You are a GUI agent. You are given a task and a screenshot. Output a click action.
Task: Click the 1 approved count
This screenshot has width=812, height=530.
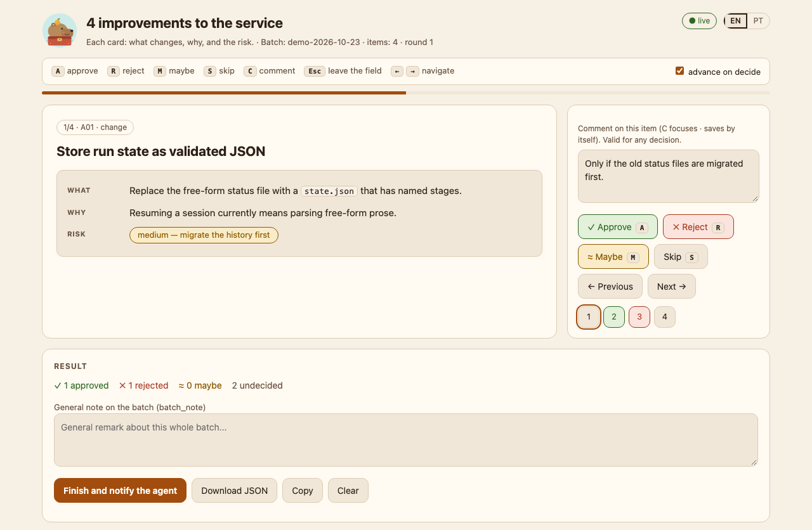coord(81,385)
